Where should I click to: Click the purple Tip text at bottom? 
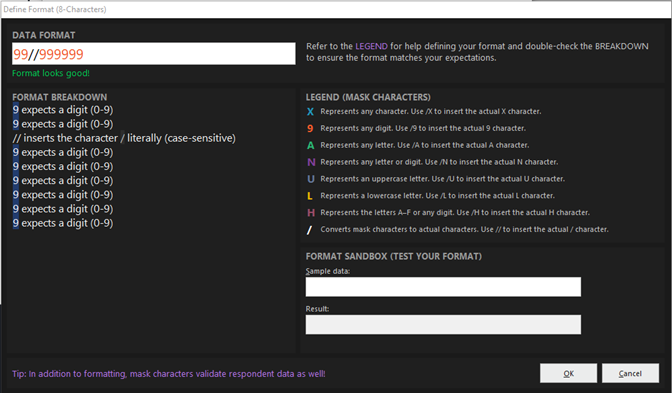click(x=168, y=374)
